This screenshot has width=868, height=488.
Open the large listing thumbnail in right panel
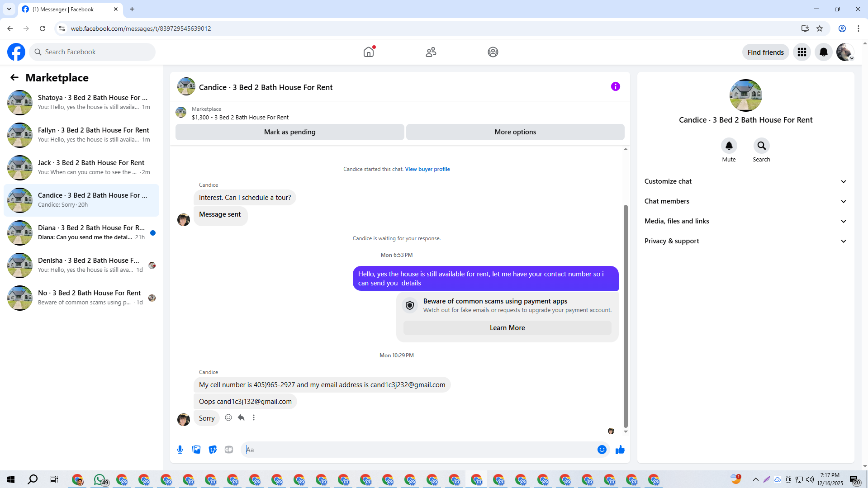745,95
